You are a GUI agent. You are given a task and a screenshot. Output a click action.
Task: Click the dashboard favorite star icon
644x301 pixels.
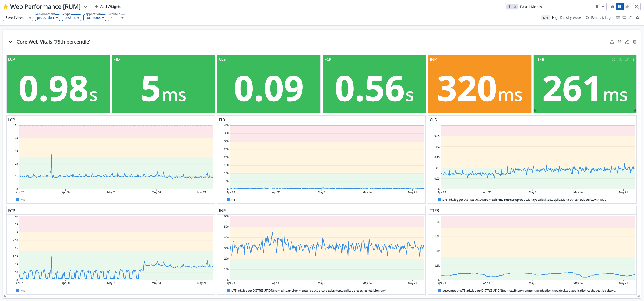pyautogui.click(x=5, y=6)
